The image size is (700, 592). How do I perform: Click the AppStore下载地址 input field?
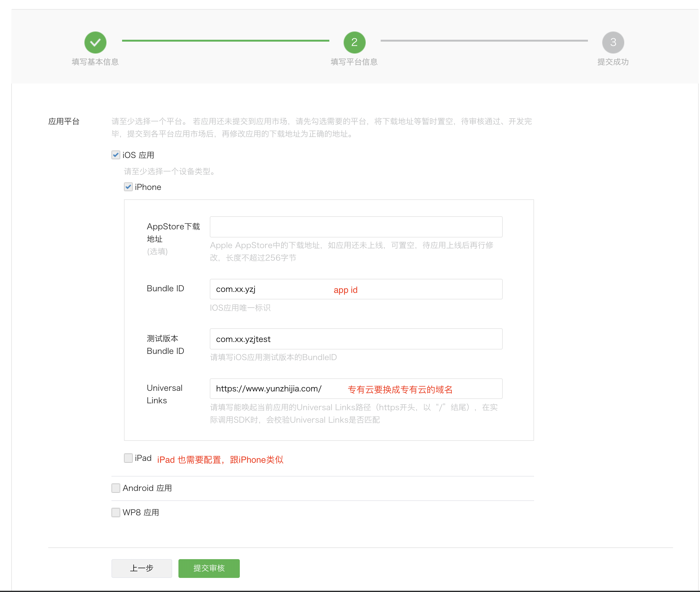tap(356, 227)
